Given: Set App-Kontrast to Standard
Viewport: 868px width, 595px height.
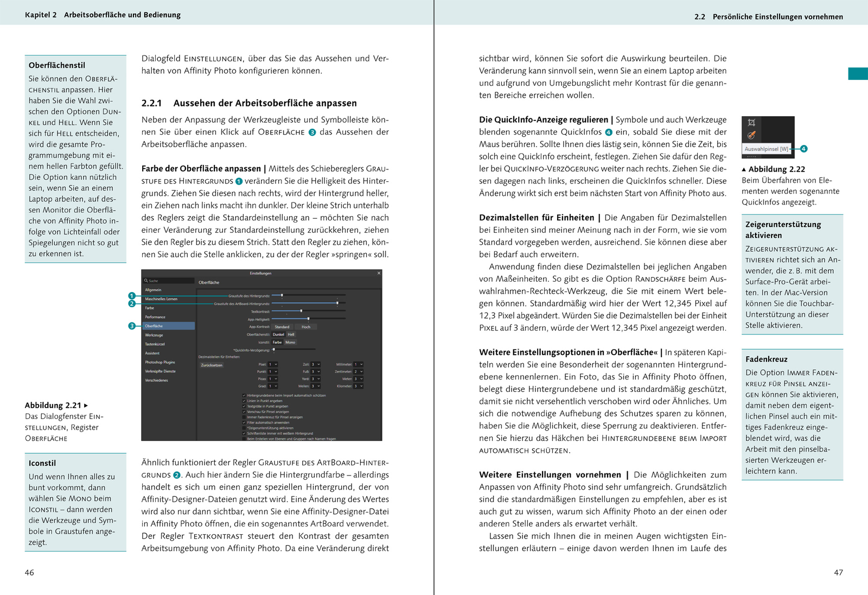Looking at the screenshot, I should [x=282, y=327].
